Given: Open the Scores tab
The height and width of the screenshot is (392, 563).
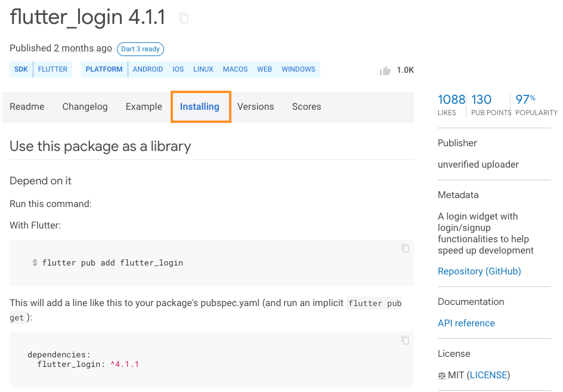Looking at the screenshot, I should [x=307, y=107].
